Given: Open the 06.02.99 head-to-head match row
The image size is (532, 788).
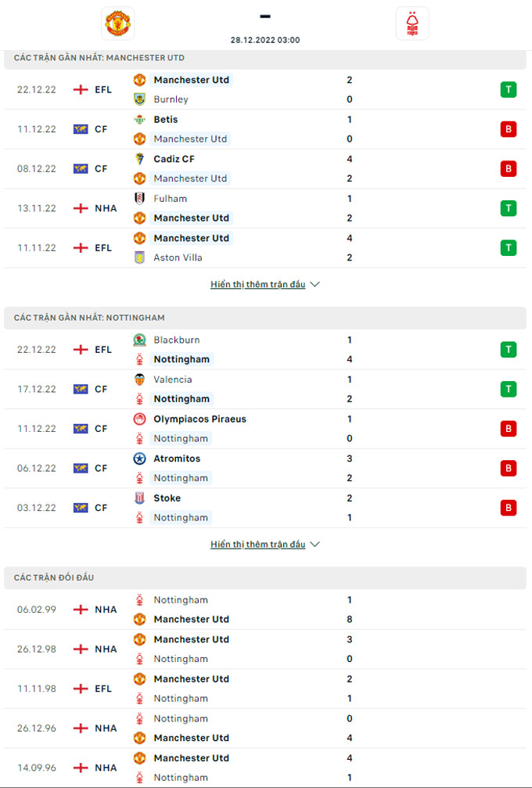Looking at the screenshot, I should coord(266,610).
